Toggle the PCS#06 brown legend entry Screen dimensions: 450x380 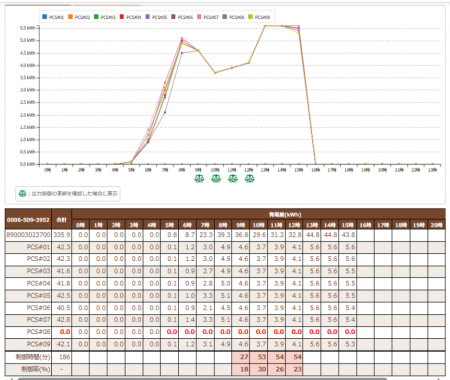(x=182, y=17)
